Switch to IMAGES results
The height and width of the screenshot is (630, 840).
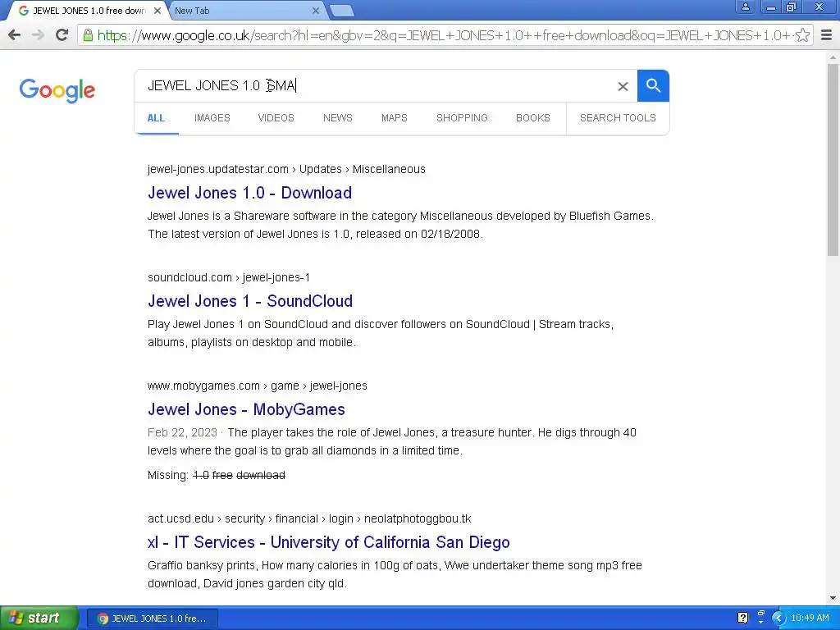pyautogui.click(x=212, y=118)
